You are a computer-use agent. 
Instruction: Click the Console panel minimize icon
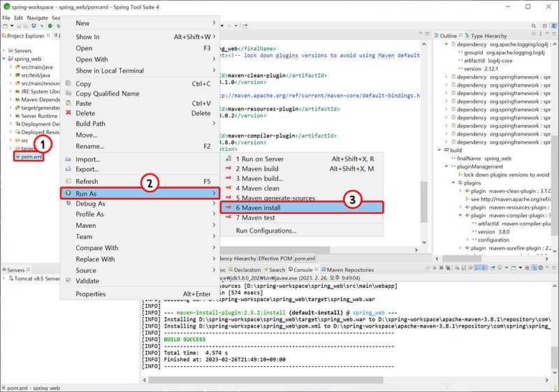pos(547,267)
